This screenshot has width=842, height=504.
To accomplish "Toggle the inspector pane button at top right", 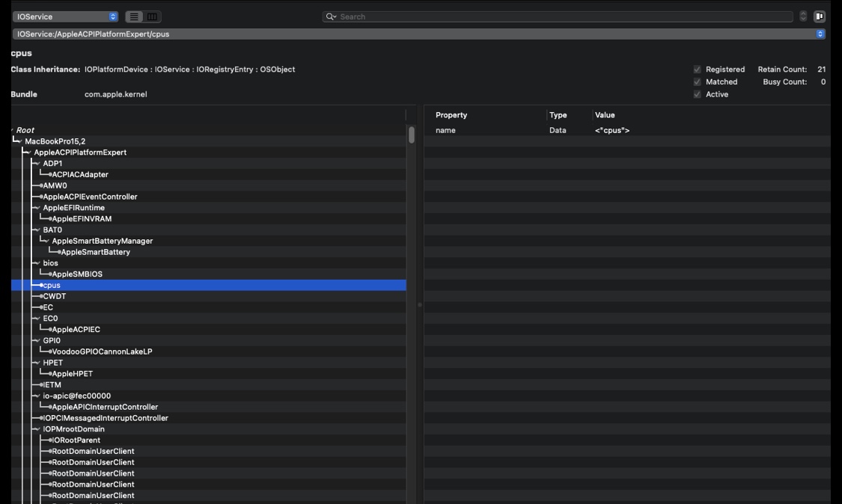I will pyautogui.click(x=820, y=16).
